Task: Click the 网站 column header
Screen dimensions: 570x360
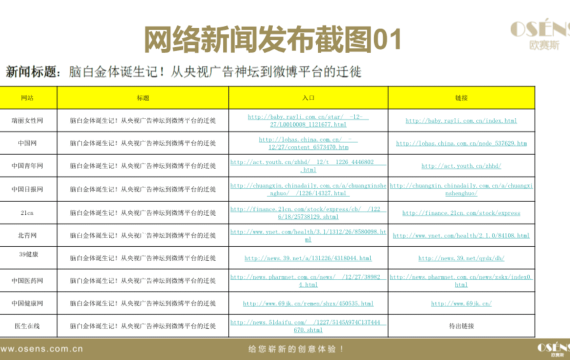Action: [27, 98]
